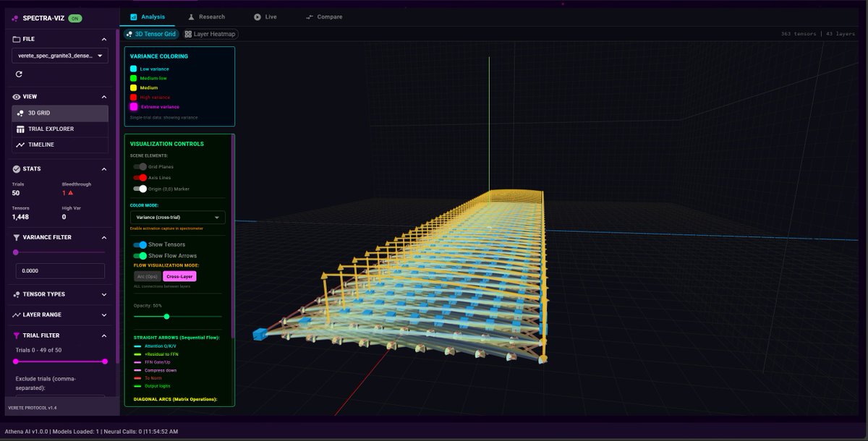Click the Live tab's play icon

click(258, 17)
